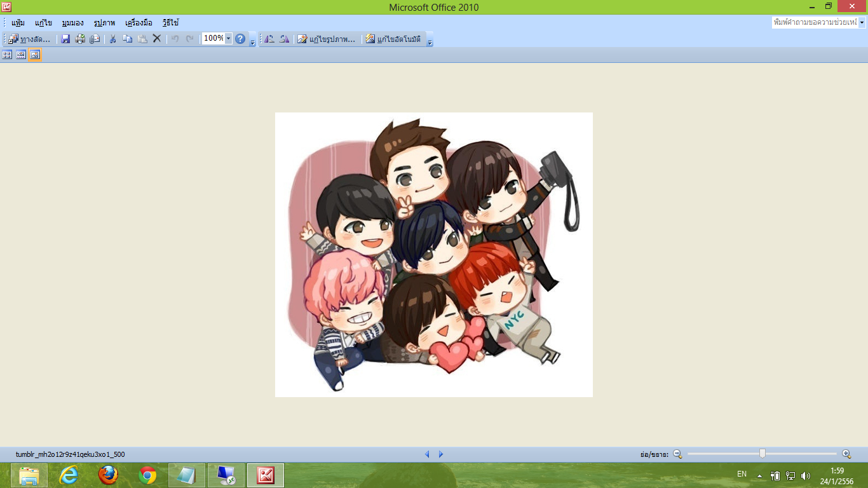Click the cartoon group picture
The height and width of the screenshot is (488, 868).
pyautogui.click(x=434, y=255)
